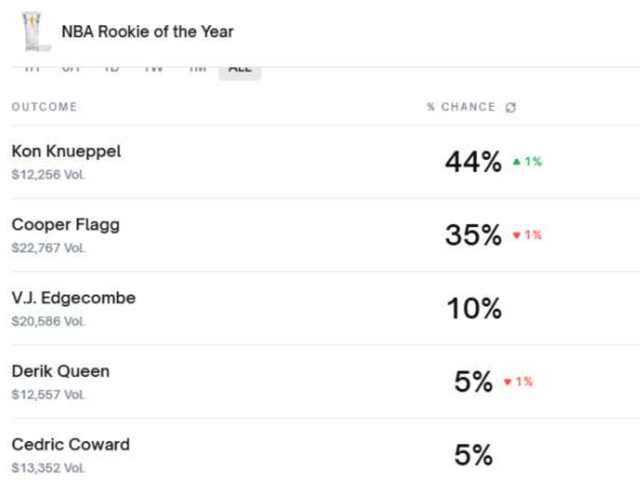
Task: Select the ALL time range tab
Action: pyautogui.click(x=240, y=68)
